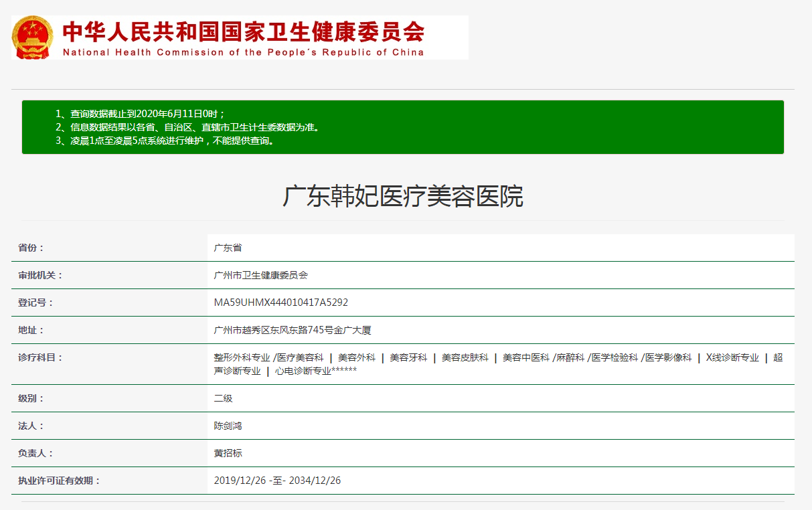Image resolution: width=812 pixels, height=510 pixels.
Task: Click notice line about 卫生计生委 data source
Action: pyautogui.click(x=187, y=127)
